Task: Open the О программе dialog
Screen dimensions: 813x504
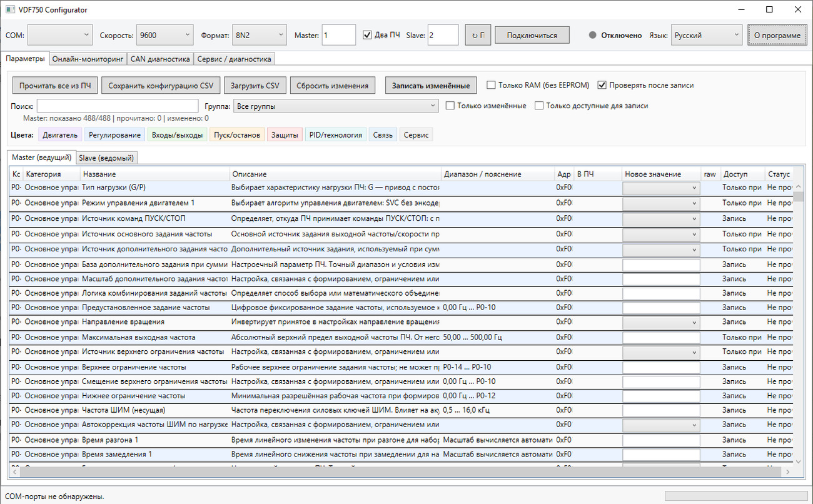Action: [777, 35]
